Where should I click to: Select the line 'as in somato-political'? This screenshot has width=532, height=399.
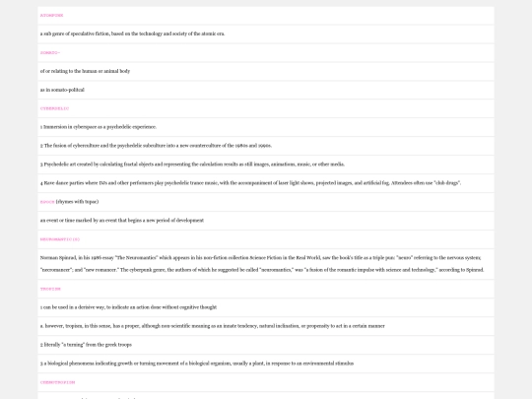coord(62,90)
